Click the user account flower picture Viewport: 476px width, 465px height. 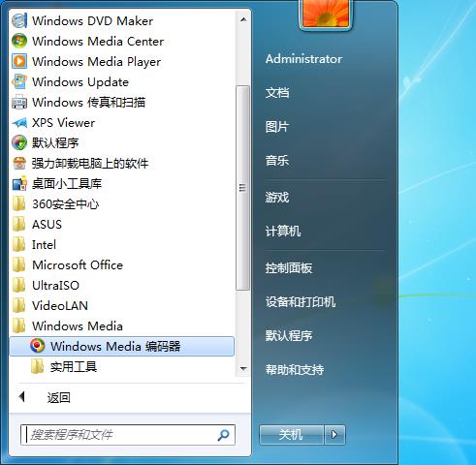326,15
